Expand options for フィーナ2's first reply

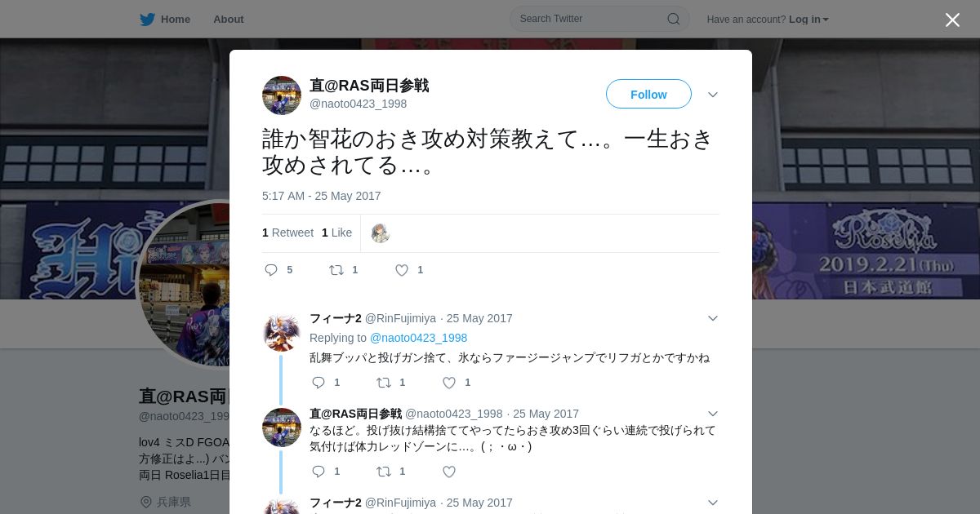point(713,318)
